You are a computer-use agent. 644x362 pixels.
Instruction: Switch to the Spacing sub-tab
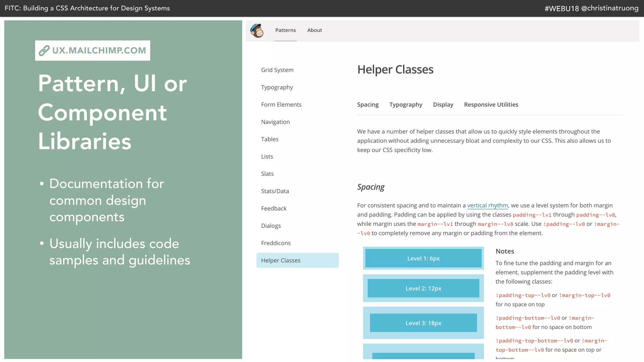pyautogui.click(x=368, y=104)
